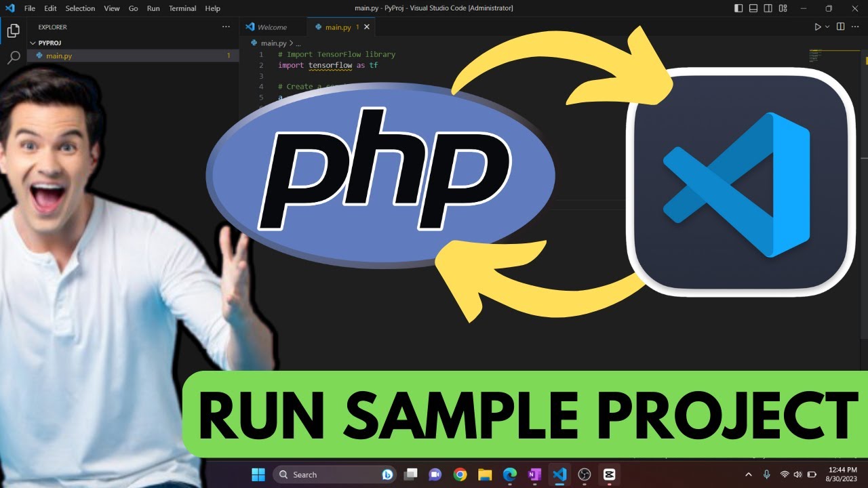This screenshot has height=488, width=868.
Task: Toggle the primary side bar layout icon
Action: tap(738, 8)
